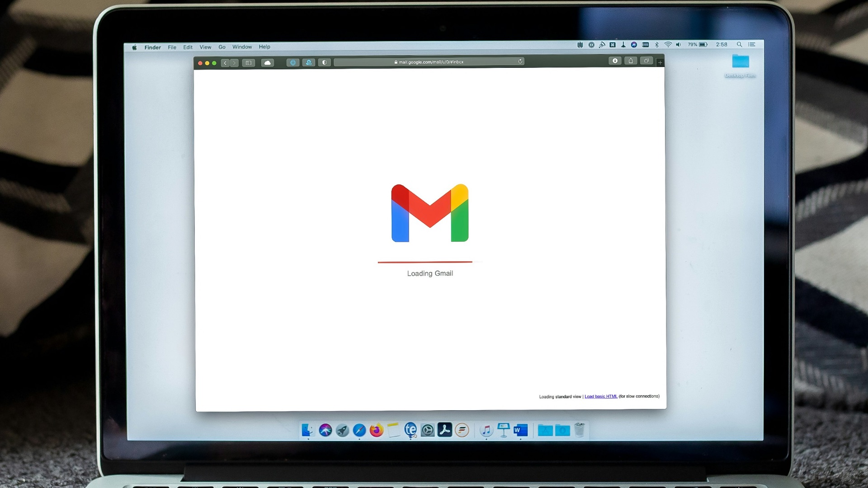Open the Apple menu
The width and height of the screenshot is (868, 488).
(x=134, y=47)
